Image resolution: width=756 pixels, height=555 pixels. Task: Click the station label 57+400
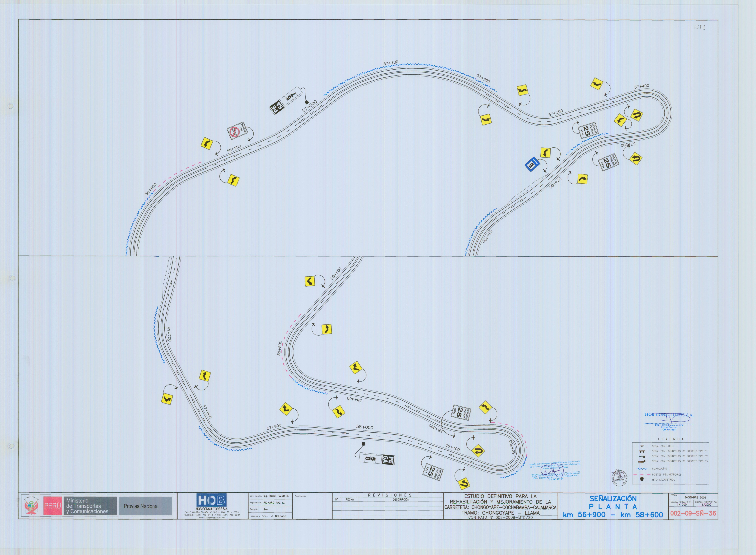click(642, 87)
